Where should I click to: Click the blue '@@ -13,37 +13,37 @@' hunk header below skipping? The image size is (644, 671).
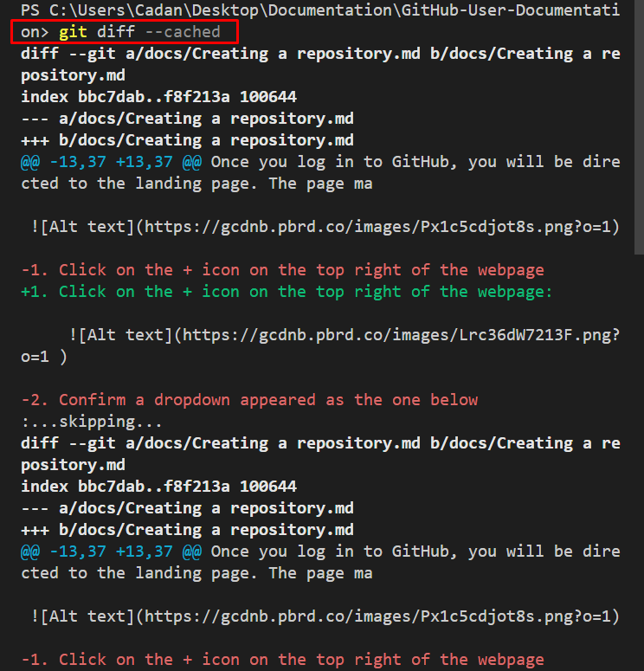(112, 552)
